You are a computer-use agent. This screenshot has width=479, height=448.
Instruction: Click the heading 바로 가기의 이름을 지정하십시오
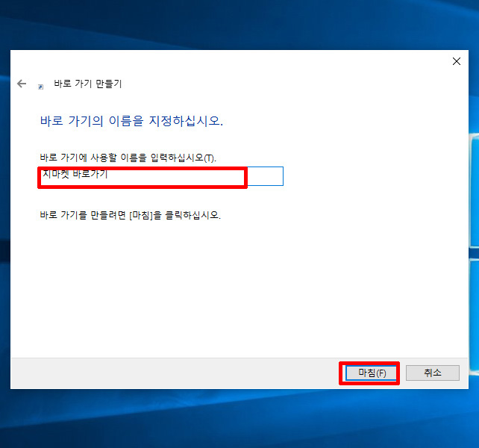click(x=131, y=121)
